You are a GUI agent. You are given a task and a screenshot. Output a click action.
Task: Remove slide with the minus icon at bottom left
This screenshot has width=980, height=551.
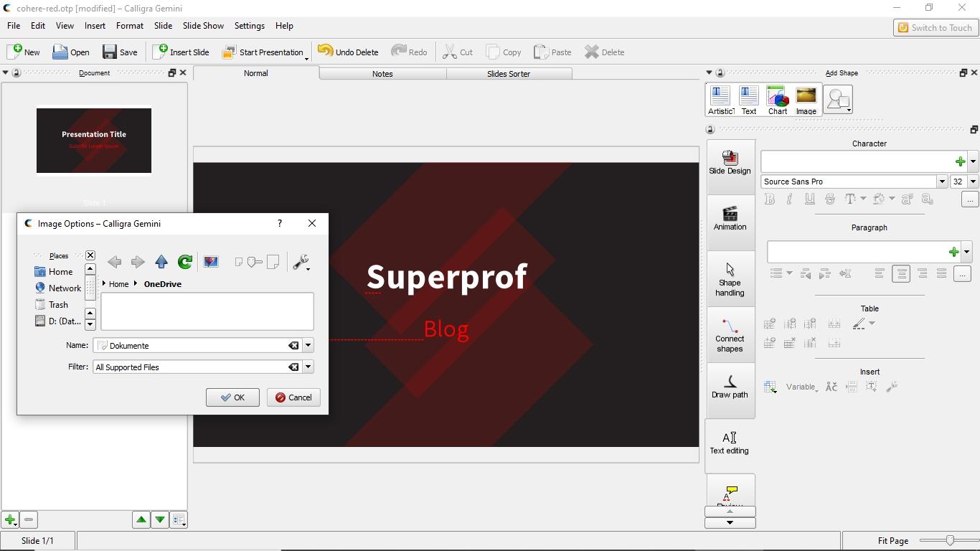click(x=29, y=520)
